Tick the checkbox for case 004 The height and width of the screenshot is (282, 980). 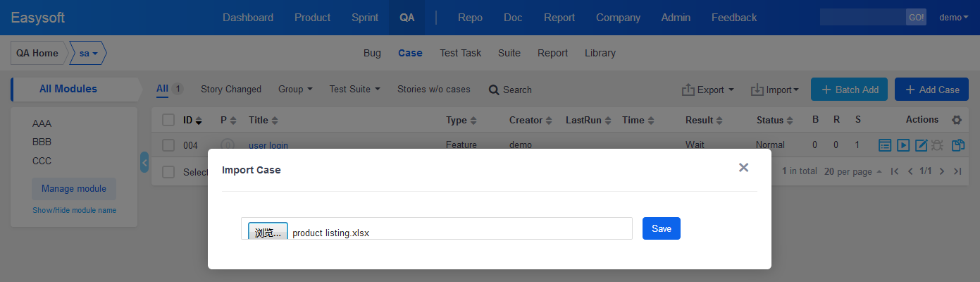pos(168,145)
